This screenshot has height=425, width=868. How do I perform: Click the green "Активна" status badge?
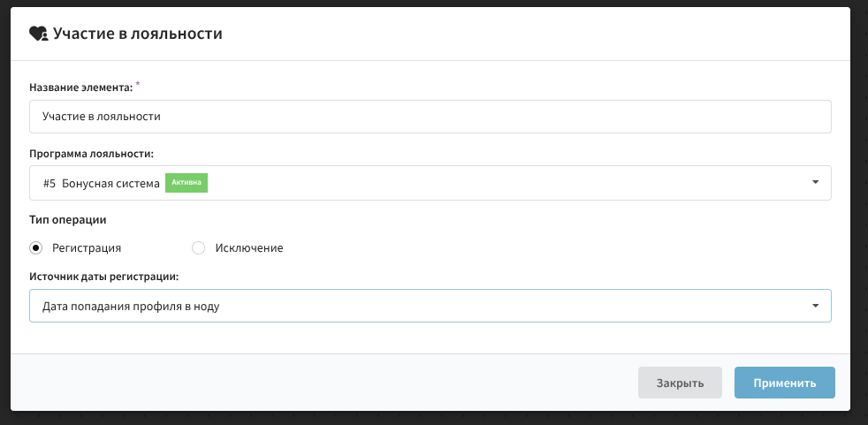(x=187, y=183)
